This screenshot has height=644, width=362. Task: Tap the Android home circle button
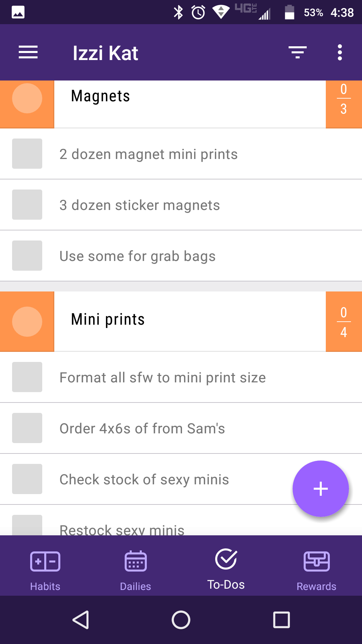click(181, 620)
